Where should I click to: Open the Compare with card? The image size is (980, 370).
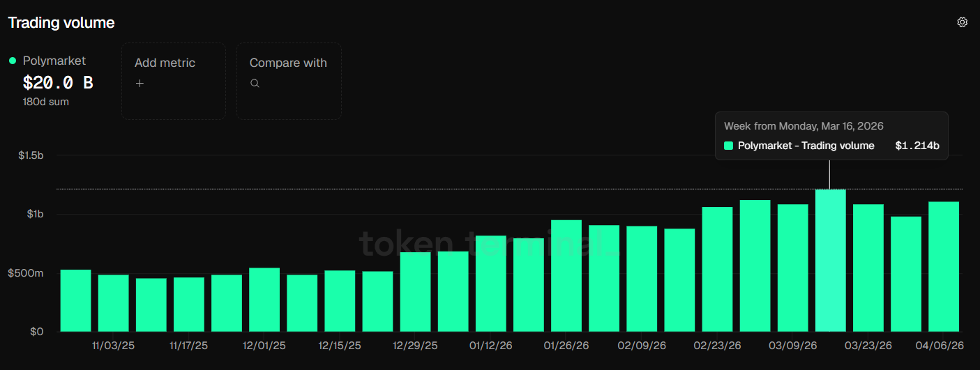[x=289, y=81]
